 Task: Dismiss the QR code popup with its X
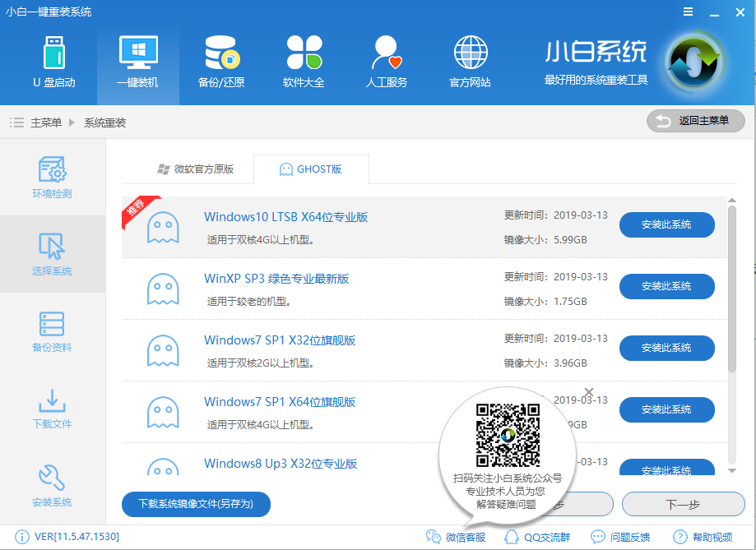[x=587, y=391]
